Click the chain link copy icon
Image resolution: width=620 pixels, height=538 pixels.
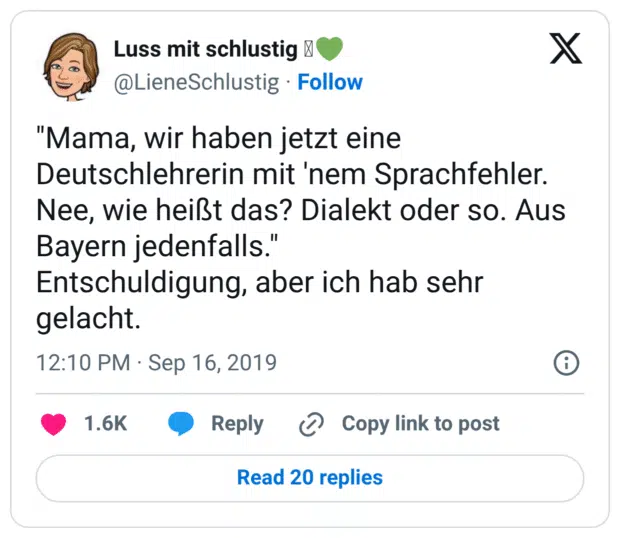click(312, 424)
